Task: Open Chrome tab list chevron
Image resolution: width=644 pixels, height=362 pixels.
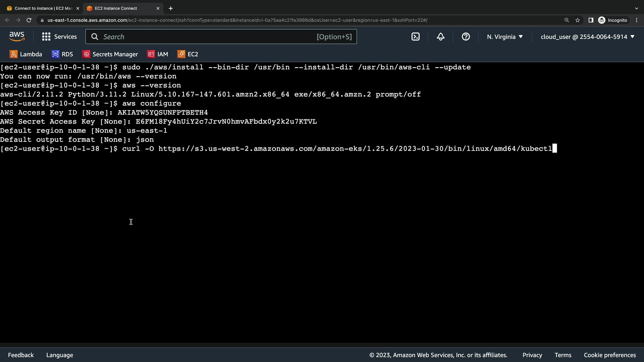Action: [x=636, y=8]
